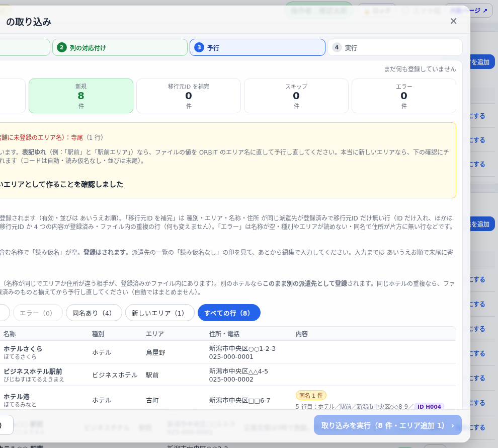Screen dimensions: 498x448
Task: Click the address 新潟市中央区○○1-2-3
Action: coord(242,348)
